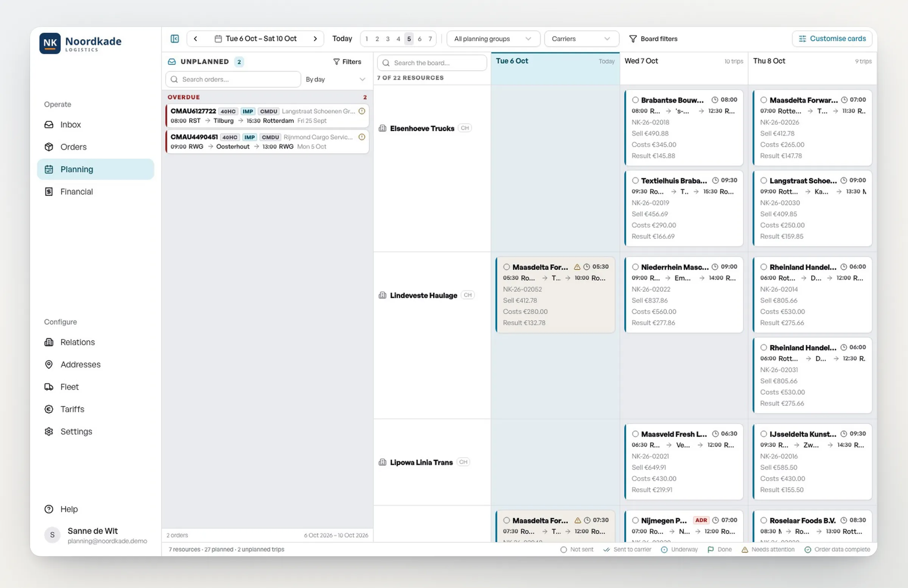Image resolution: width=908 pixels, height=588 pixels.
Task: Go to next week arrow
Action: tap(315, 39)
